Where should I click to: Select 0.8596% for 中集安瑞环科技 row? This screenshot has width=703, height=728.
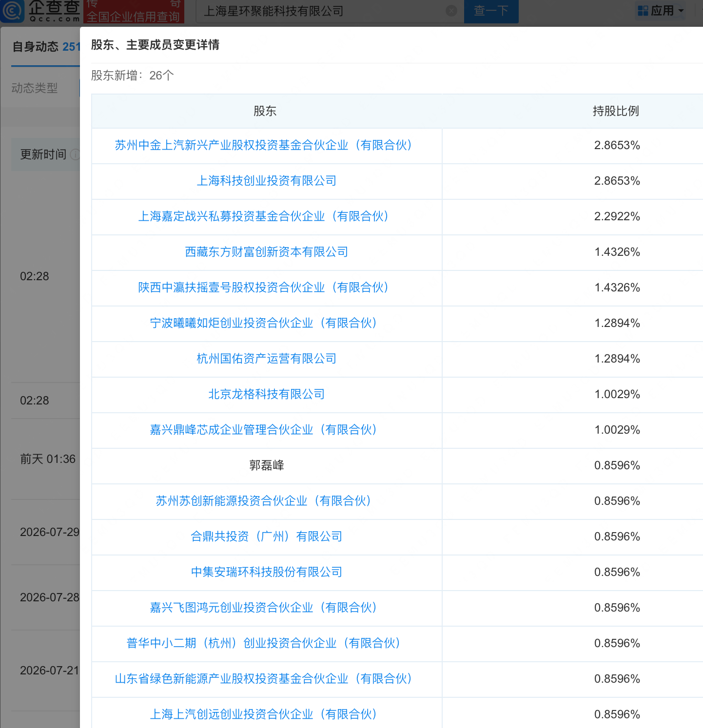[617, 572]
